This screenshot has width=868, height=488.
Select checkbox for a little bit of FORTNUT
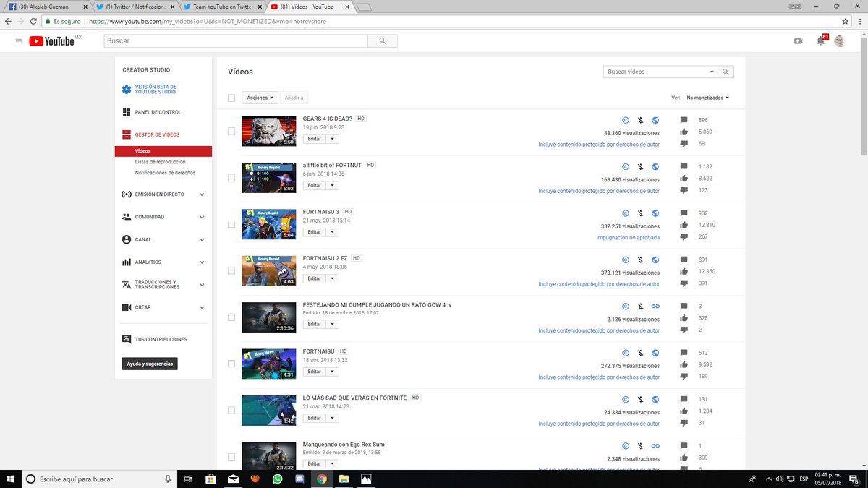(231, 177)
